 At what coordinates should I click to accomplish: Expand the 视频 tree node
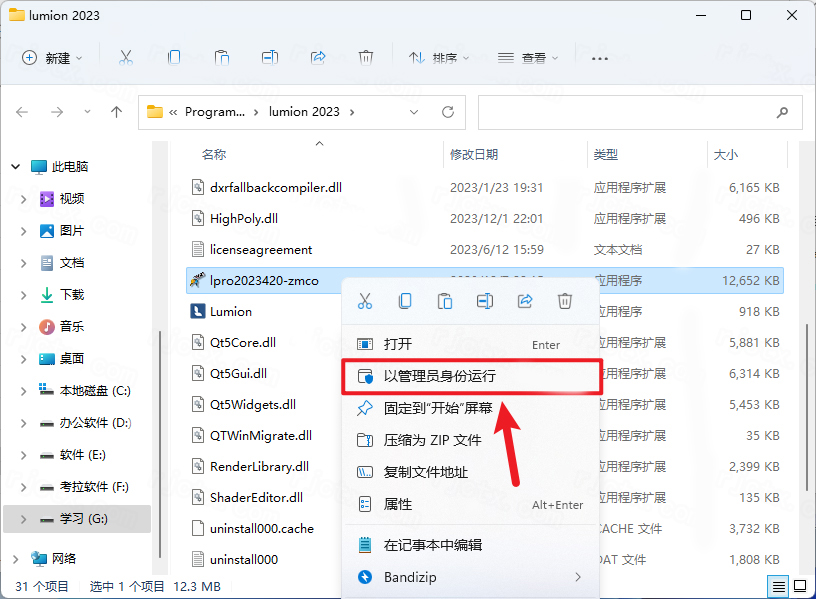coord(23,199)
